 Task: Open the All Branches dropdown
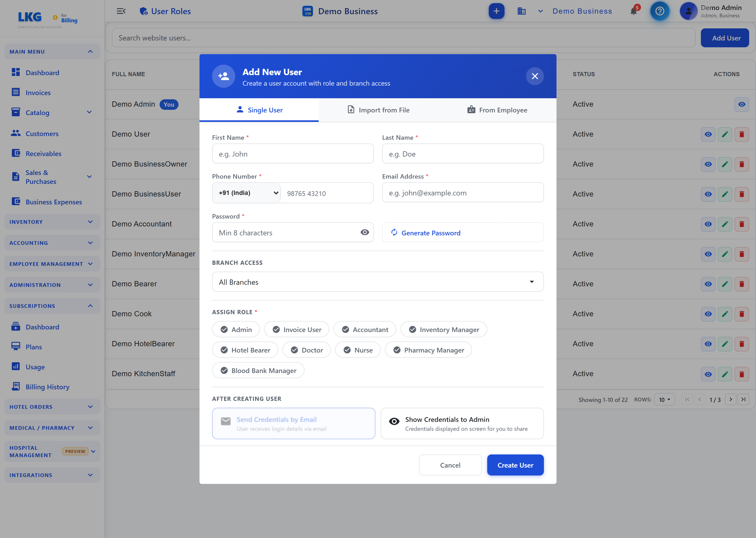[x=378, y=282]
